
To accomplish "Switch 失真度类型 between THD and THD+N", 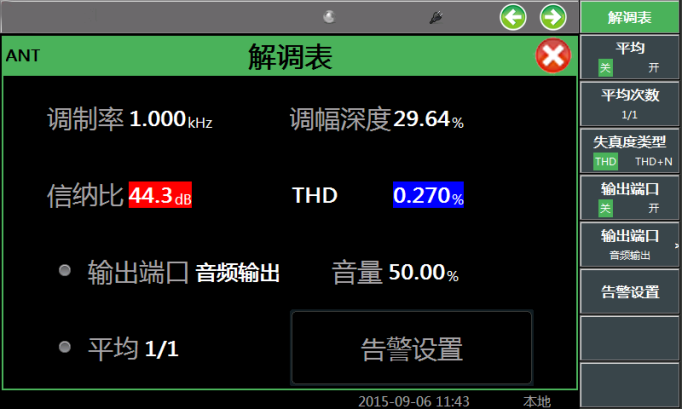I will pos(630,152).
